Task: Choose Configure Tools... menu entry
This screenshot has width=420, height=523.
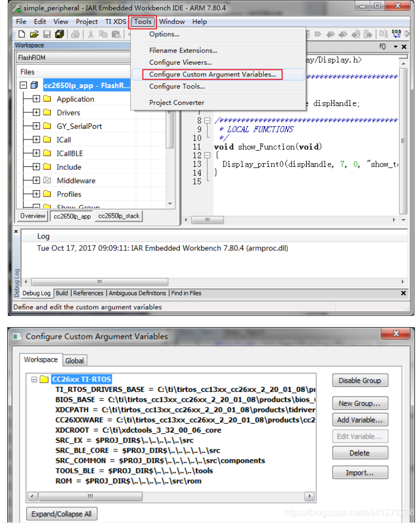Action: (x=177, y=87)
